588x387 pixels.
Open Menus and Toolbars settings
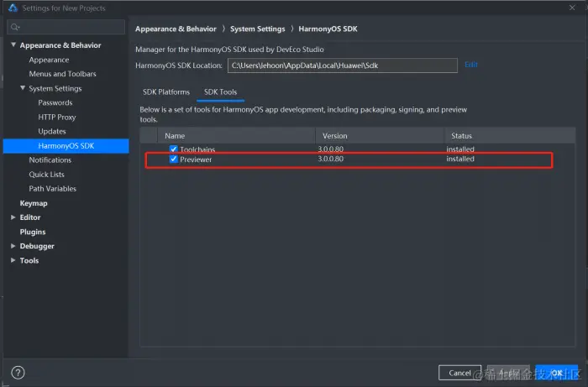click(63, 74)
